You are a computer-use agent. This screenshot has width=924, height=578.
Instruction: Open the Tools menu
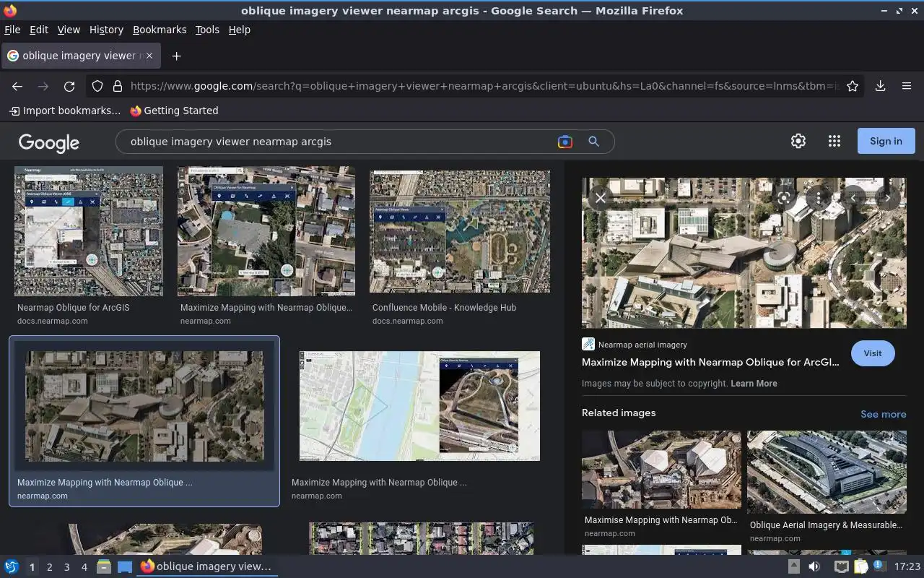pos(207,30)
